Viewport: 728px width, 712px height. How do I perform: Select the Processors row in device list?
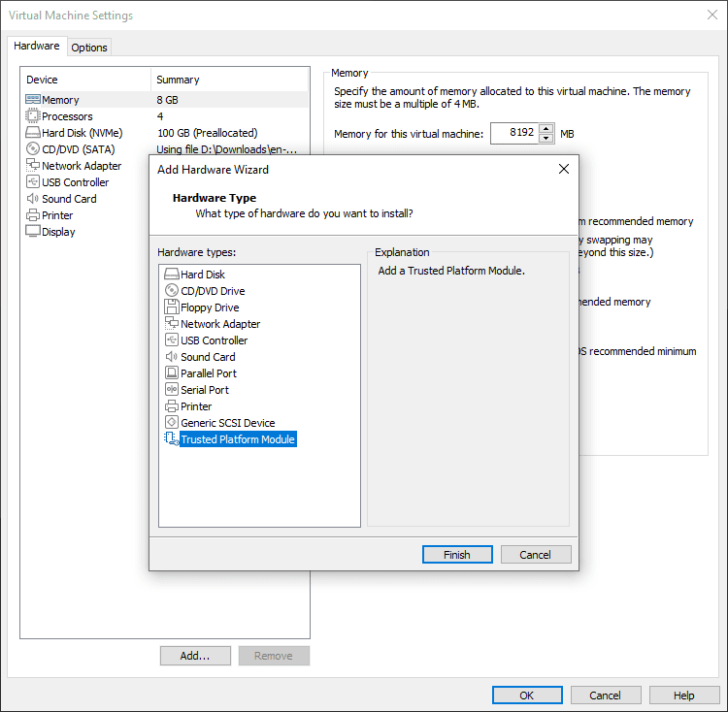pyautogui.click(x=67, y=116)
